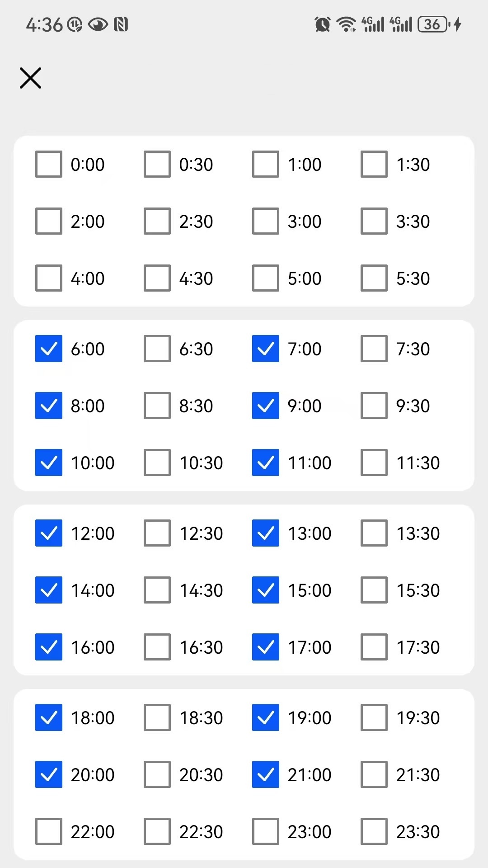488x868 pixels.
Task: Tap the Wi-Fi status icon
Action: click(347, 24)
